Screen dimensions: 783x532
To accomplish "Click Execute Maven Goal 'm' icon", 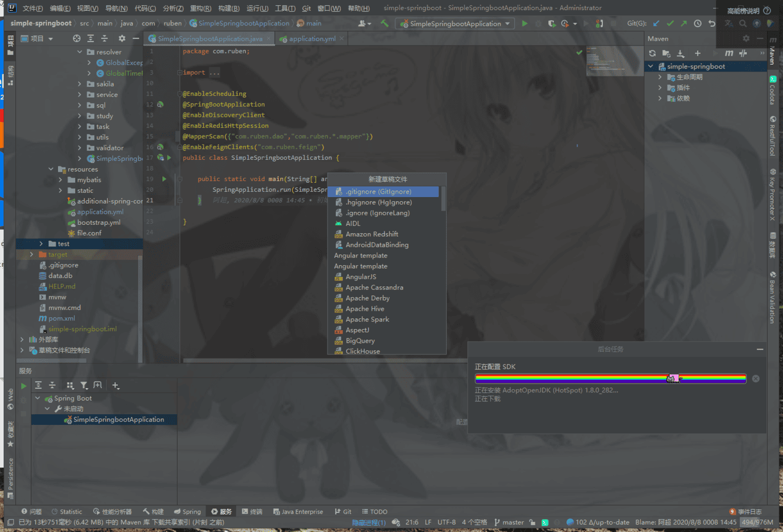I will click(x=729, y=53).
